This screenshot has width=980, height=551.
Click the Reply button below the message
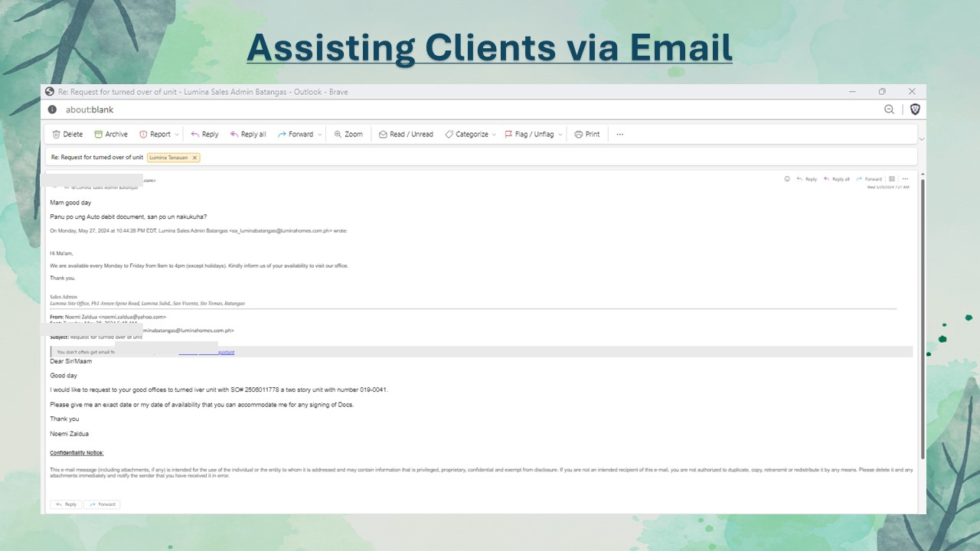coord(66,504)
